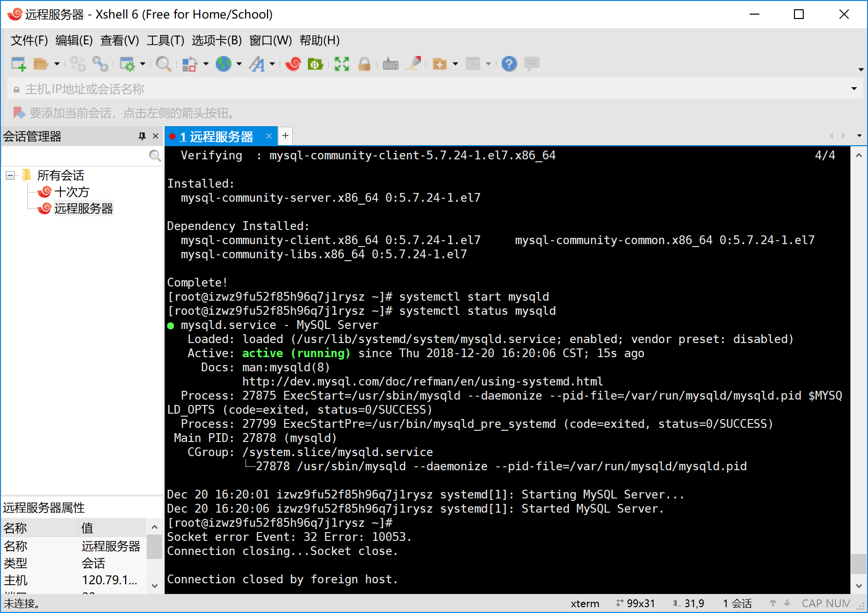
Task: Open the 编辑(E) menu
Action: pos(74,40)
